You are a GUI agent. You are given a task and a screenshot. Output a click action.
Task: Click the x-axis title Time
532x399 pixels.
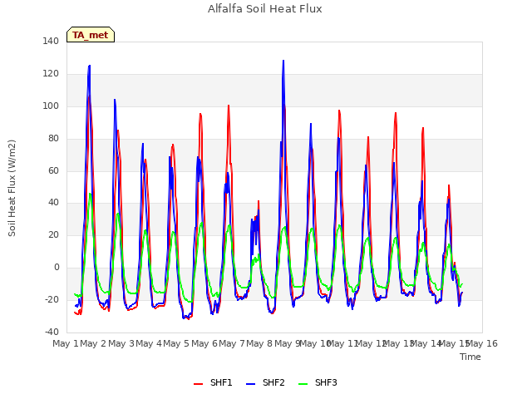pos(470,357)
